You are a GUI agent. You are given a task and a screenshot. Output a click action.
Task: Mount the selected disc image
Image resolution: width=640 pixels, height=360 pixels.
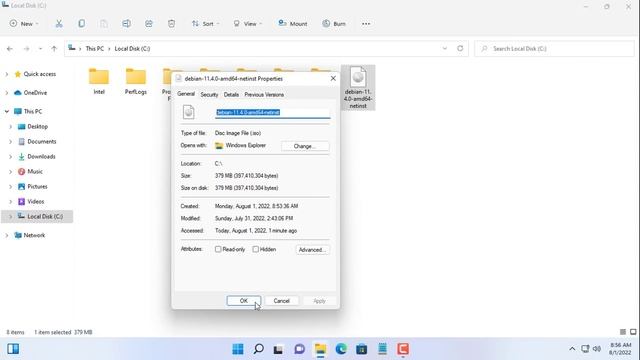(293, 24)
